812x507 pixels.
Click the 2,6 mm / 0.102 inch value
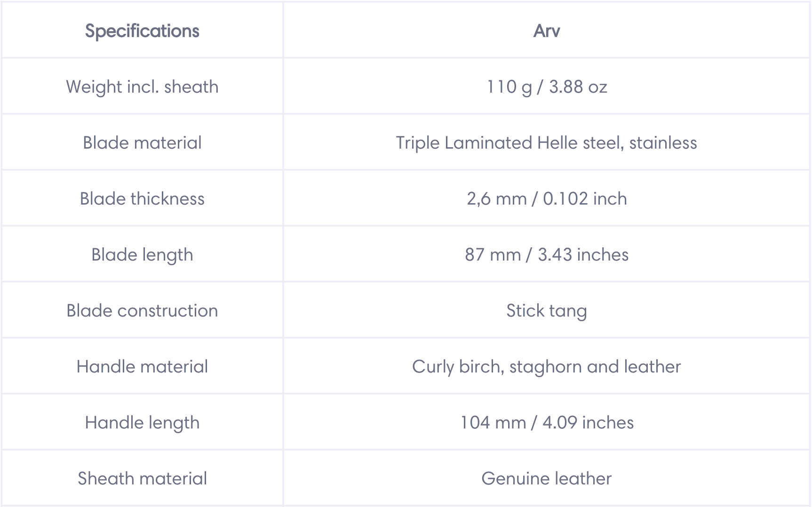click(x=547, y=199)
